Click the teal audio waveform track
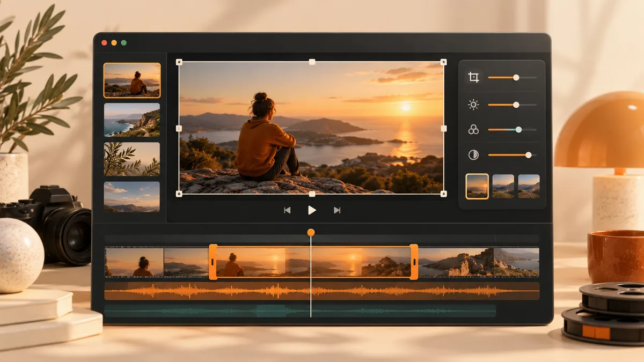 tap(301, 311)
